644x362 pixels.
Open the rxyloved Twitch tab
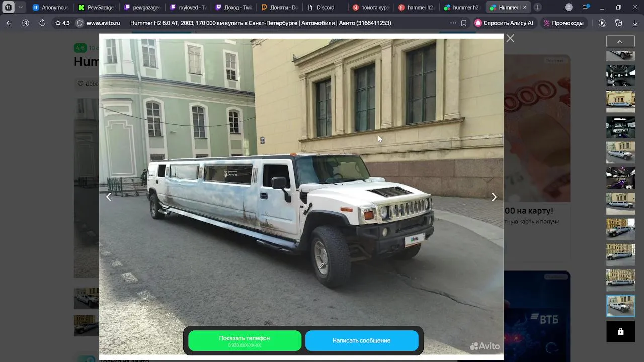(x=188, y=8)
